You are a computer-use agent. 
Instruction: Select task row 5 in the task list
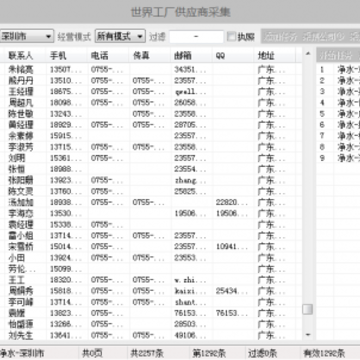click(x=338, y=114)
